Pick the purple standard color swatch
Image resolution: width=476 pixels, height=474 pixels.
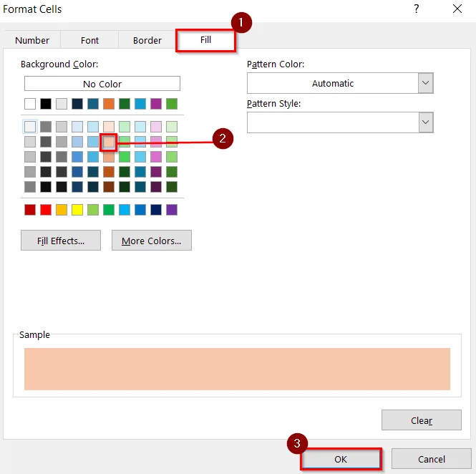[172, 210]
